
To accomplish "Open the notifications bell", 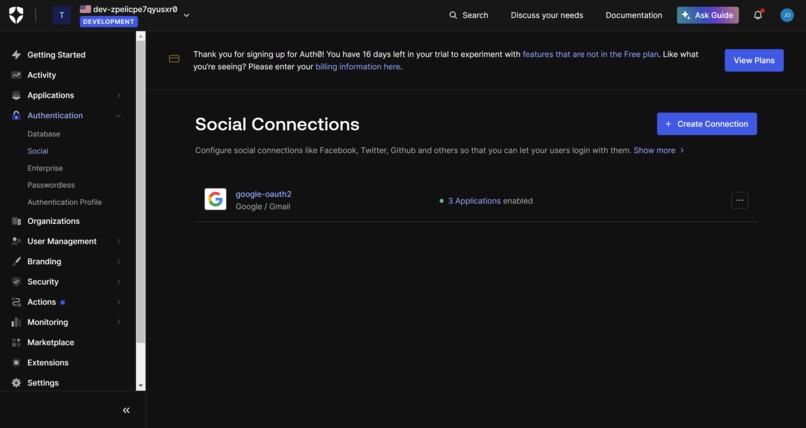I will click(758, 15).
